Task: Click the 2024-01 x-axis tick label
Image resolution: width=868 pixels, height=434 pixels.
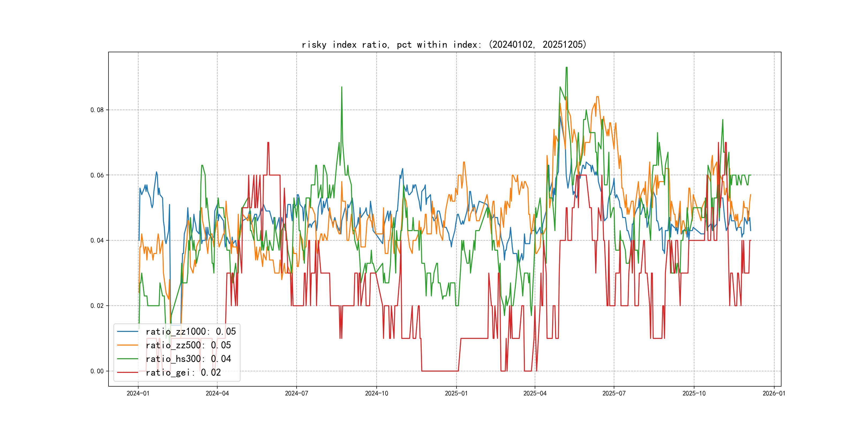Action: coord(138,393)
